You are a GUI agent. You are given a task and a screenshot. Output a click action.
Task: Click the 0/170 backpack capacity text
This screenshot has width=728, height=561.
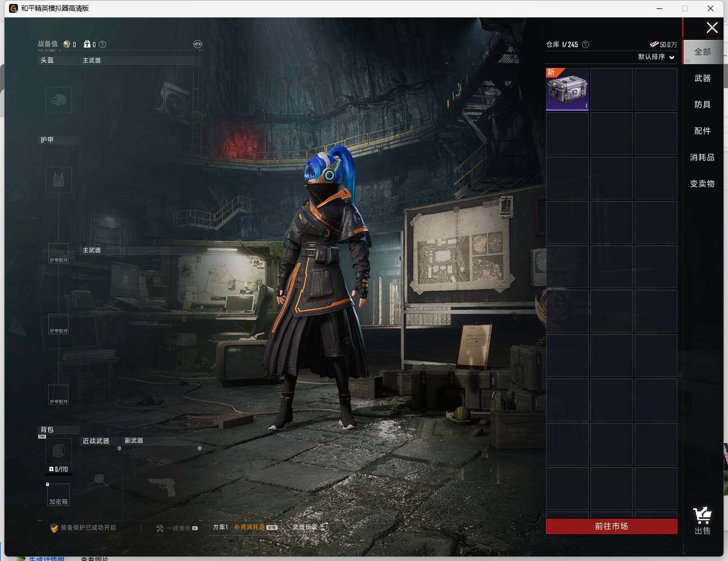pyautogui.click(x=61, y=469)
